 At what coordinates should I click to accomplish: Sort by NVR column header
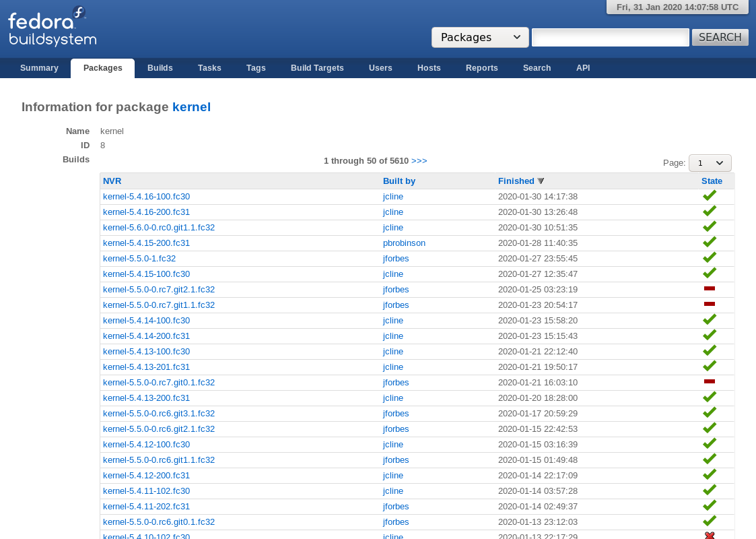point(112,181)
